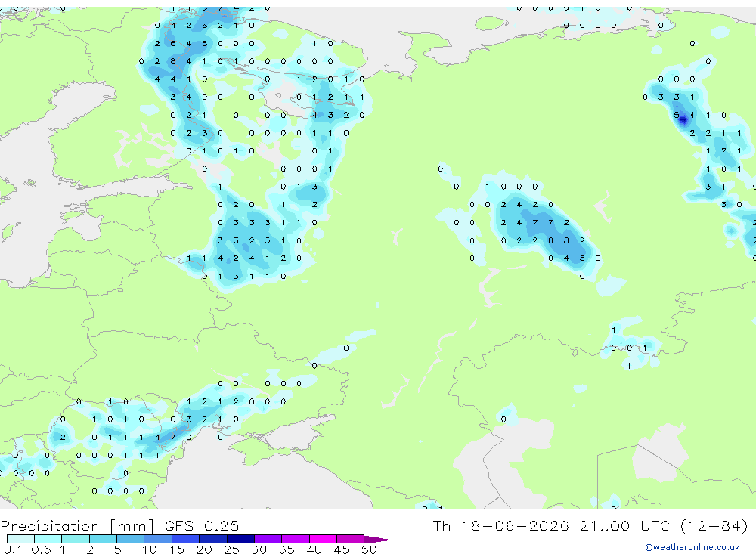Click the 1–2 mm legend color swatch
Viewport: 756px width, 554px height.
75,539
